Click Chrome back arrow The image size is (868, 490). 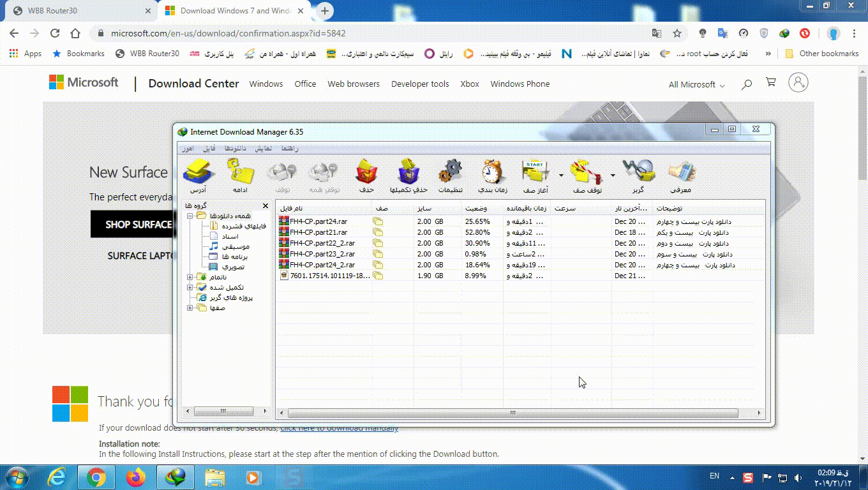(15, 33)
